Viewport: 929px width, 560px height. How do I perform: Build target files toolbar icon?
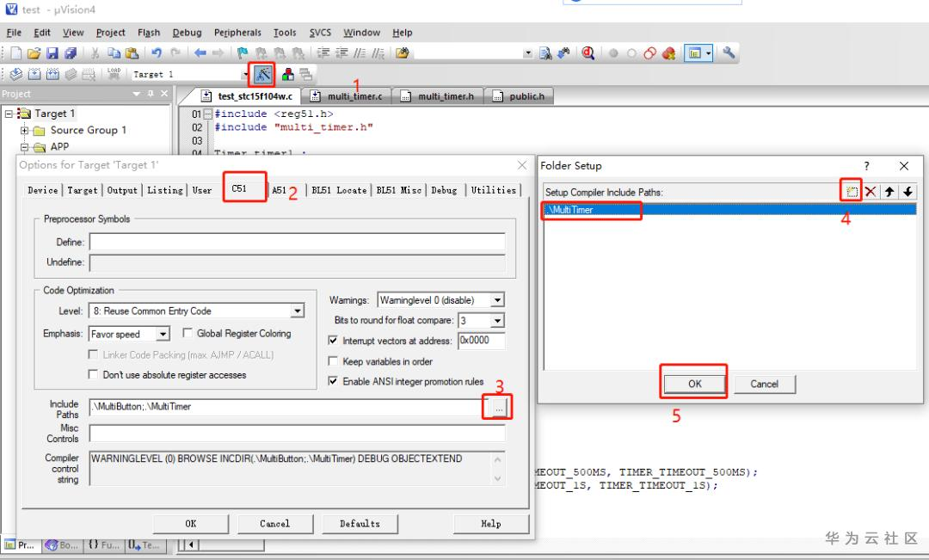34,74
